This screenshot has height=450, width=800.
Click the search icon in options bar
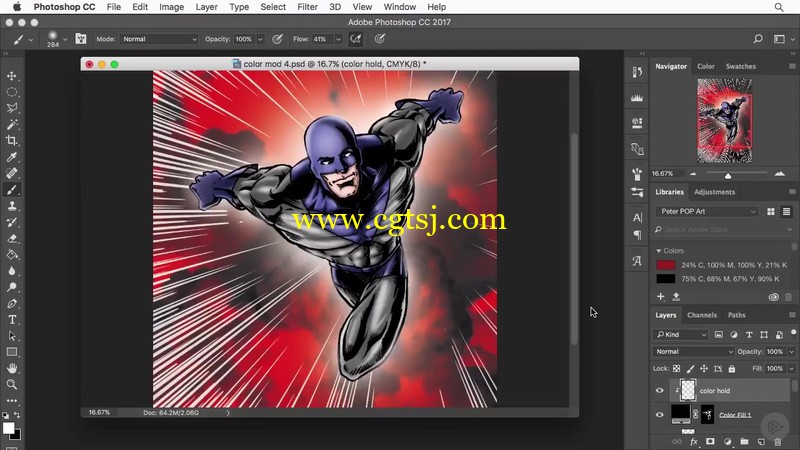[x=758, y=39]
